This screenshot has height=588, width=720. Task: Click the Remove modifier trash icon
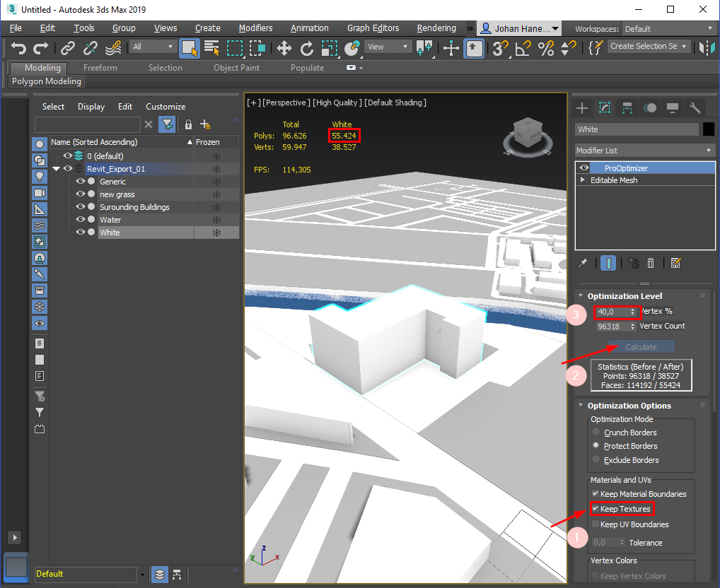651,263
